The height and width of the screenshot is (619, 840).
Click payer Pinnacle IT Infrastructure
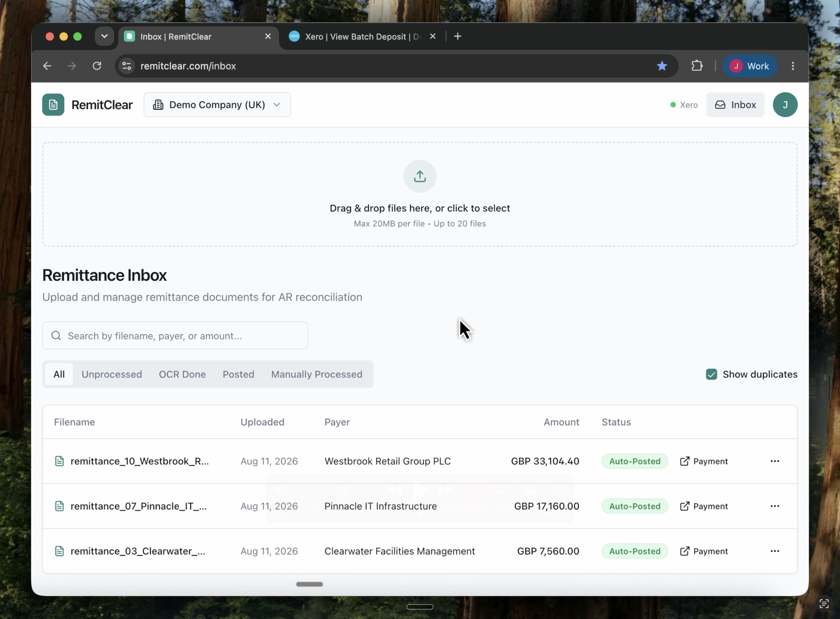tap(381, 506)
